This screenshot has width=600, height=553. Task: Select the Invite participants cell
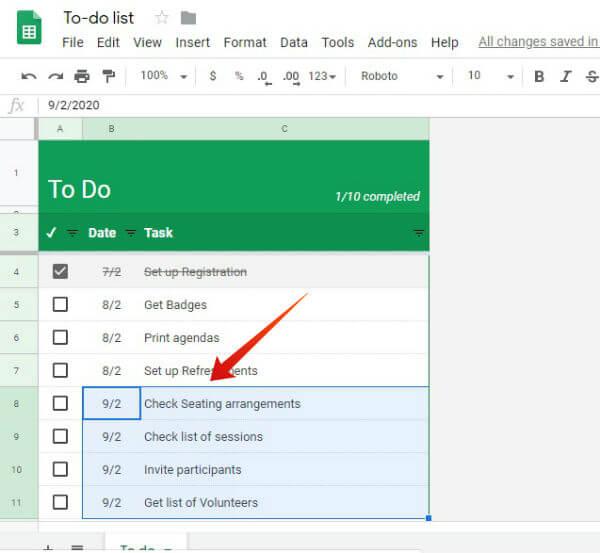284,469
